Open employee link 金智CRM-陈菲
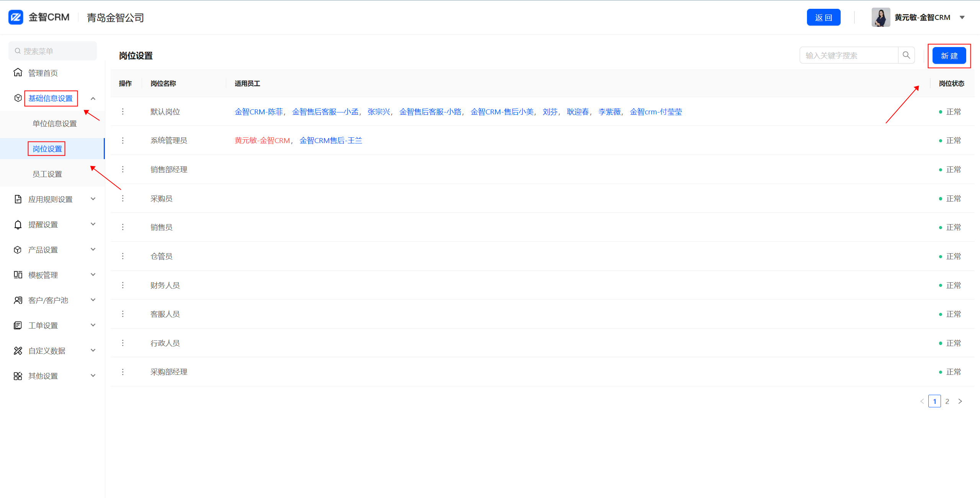 259,112
